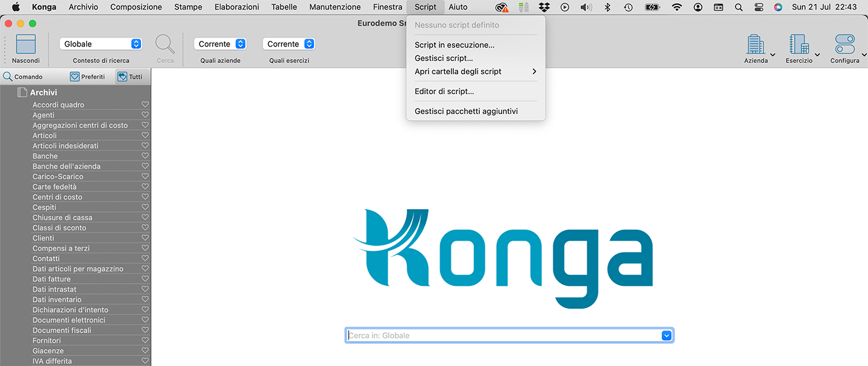Toggle heart next to Clienti
This screenshot has height=366, width=868.
pyautogui.click(x=145, y=238)
